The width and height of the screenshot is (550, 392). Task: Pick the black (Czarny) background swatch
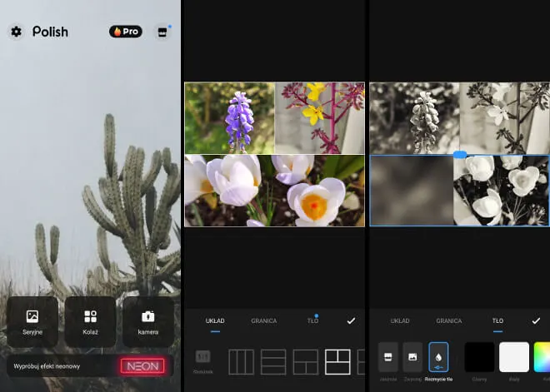click(x=479, y=358)
